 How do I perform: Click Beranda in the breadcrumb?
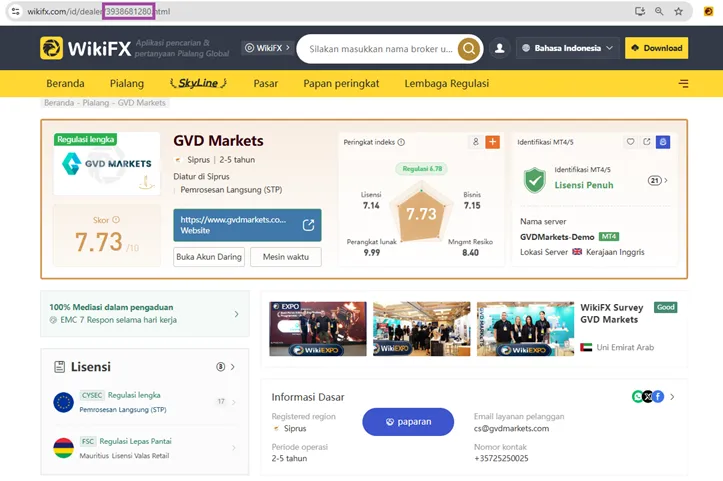click(x=59, y=103)
